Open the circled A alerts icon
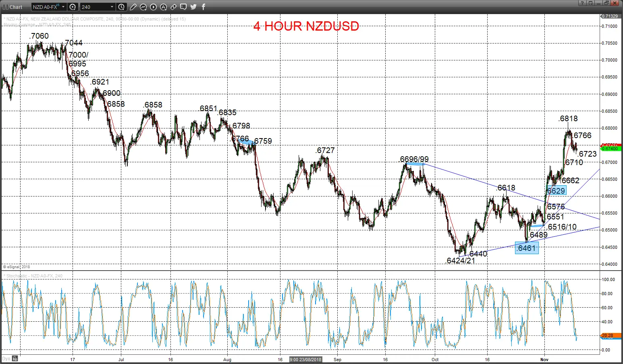This screenshot has height=364, width=623. click(x=163, y=7)
